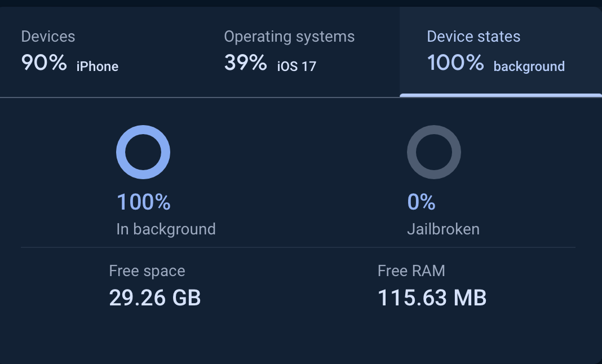
Task: Click the In background caption
Action: coord(166,229)
